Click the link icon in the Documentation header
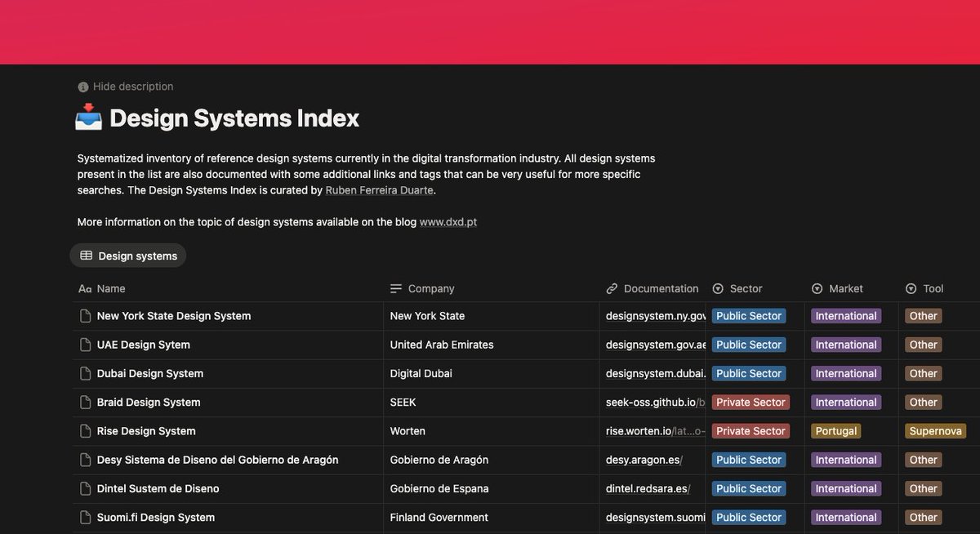 612,288
